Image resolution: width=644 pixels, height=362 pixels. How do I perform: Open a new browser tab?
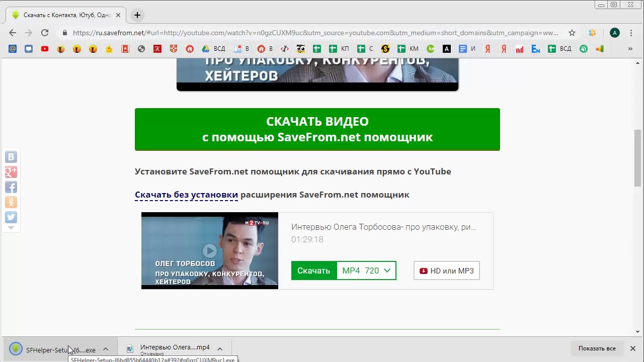click(x=137, y=15)
